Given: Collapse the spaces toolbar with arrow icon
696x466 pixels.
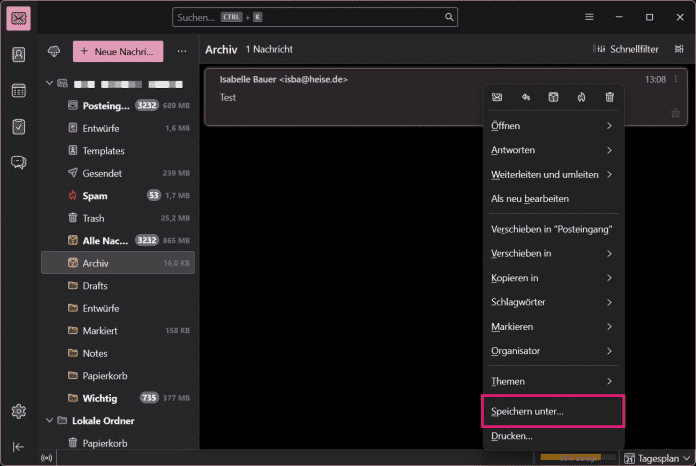Looking at the screenshot, I should click(x=19, y=446).
